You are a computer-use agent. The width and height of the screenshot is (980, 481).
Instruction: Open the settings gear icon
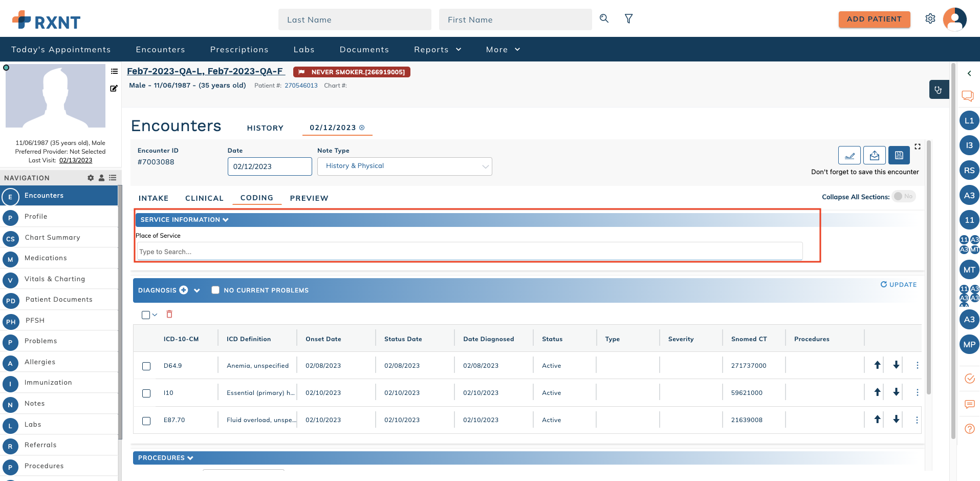930,19
